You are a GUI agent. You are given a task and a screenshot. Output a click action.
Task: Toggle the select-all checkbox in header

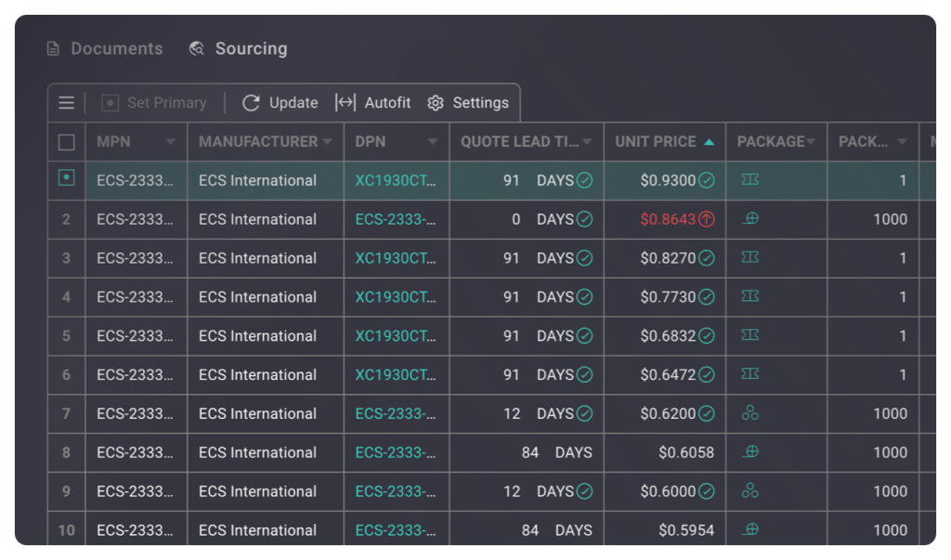tap(67, 142)
